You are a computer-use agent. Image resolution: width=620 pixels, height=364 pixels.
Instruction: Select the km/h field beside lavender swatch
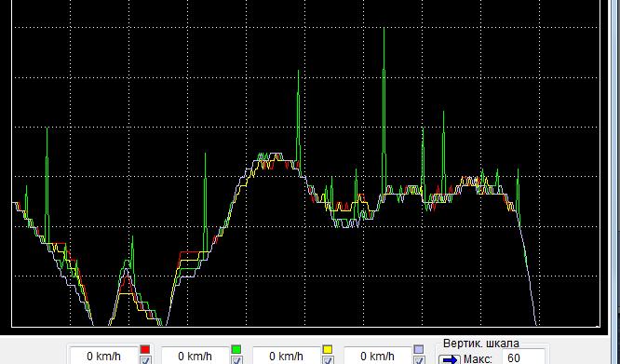pos(378,356)
